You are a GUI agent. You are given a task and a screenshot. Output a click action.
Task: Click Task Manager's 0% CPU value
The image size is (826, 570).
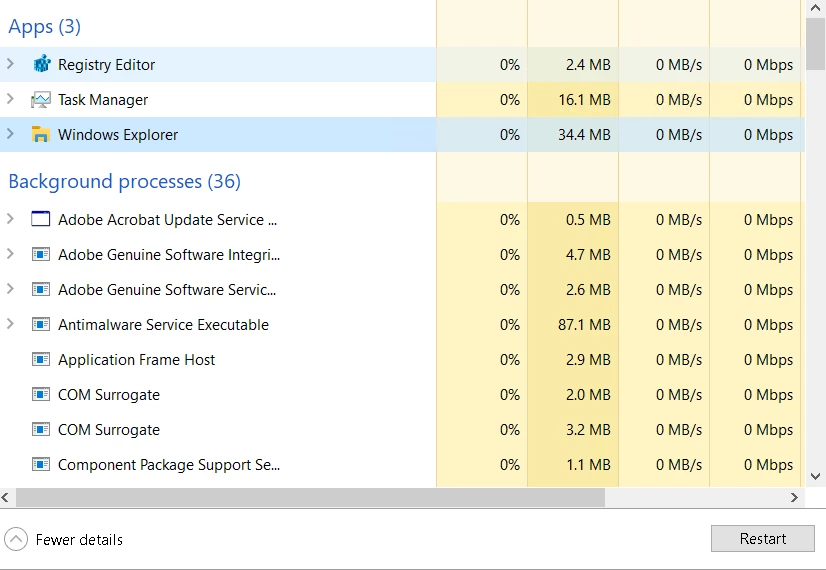click(x=509, y=100)
